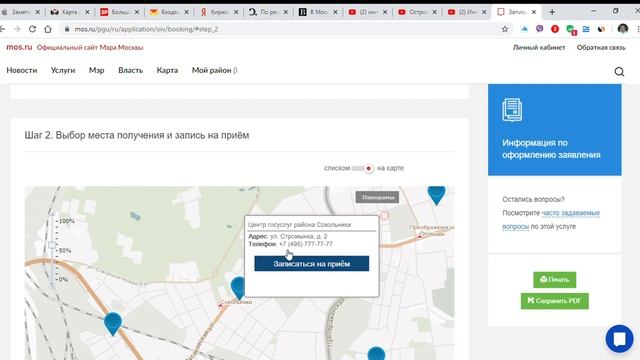640x360 pixels.
Task: Click the mos.ru logo
Action: point(19,47)
